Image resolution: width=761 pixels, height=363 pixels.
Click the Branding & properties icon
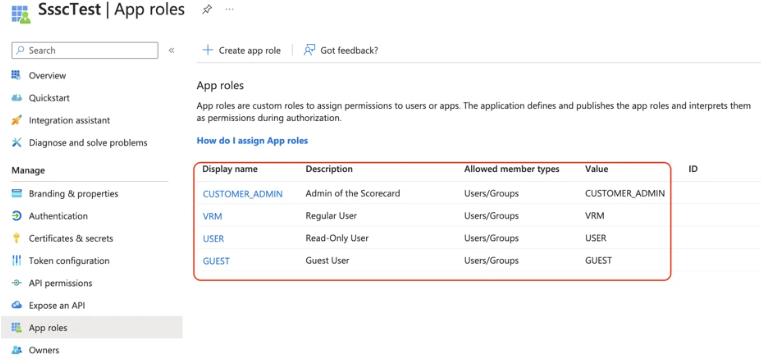[x=17, y=194]
